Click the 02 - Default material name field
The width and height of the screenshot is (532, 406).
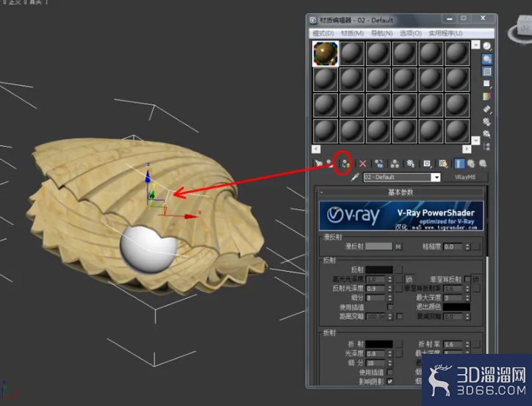pyautogui.click(x=398, y=177)
